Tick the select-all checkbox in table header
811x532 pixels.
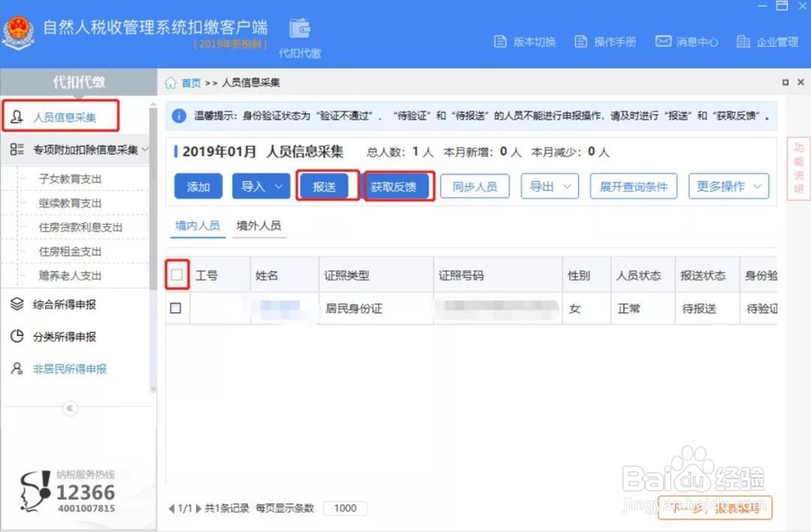click(x=177, y=275)
